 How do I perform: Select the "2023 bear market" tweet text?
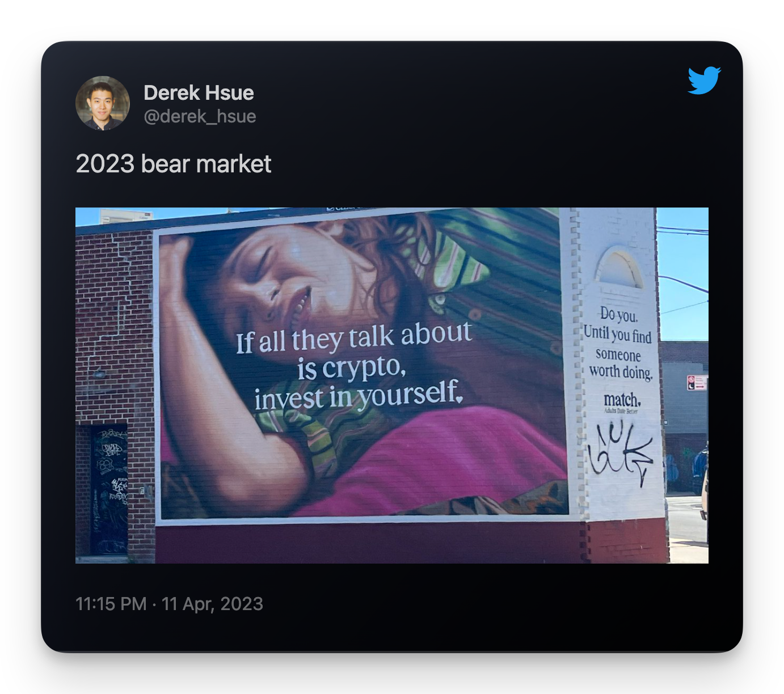click(x=174, y=164)
